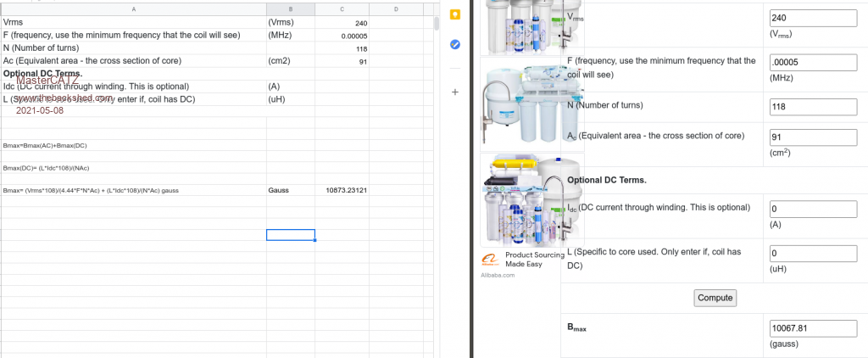Click the plus get add-ons icon
The image size is (868, 358).
tap(455, 91)
